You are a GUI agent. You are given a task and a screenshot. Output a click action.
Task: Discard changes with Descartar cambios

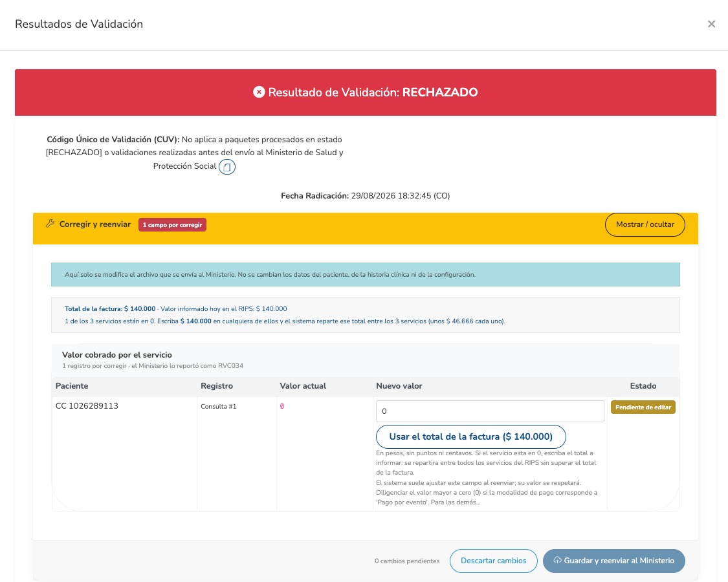click(494, 561)
